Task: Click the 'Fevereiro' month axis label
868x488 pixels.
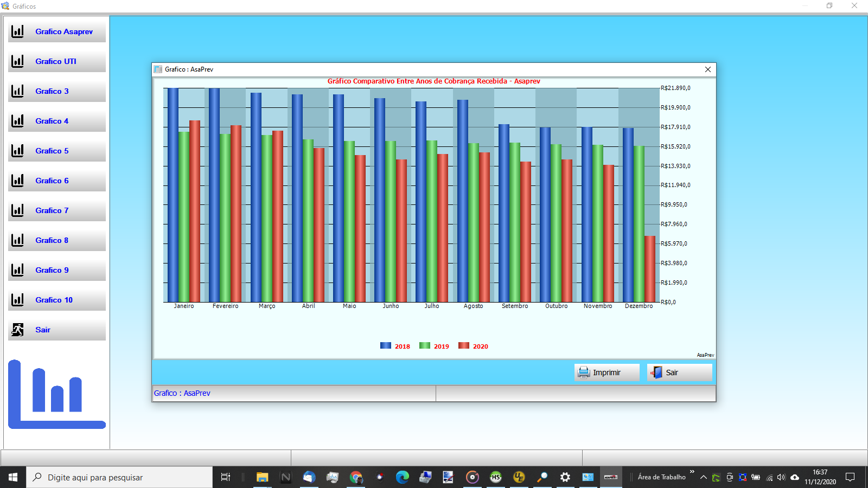Action: (226, 306)
